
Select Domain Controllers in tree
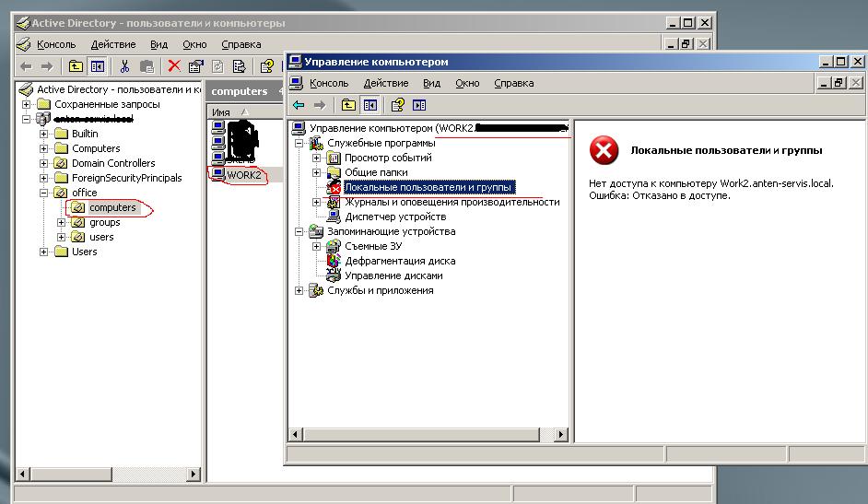pyautogui.click(x=113, y=163)
